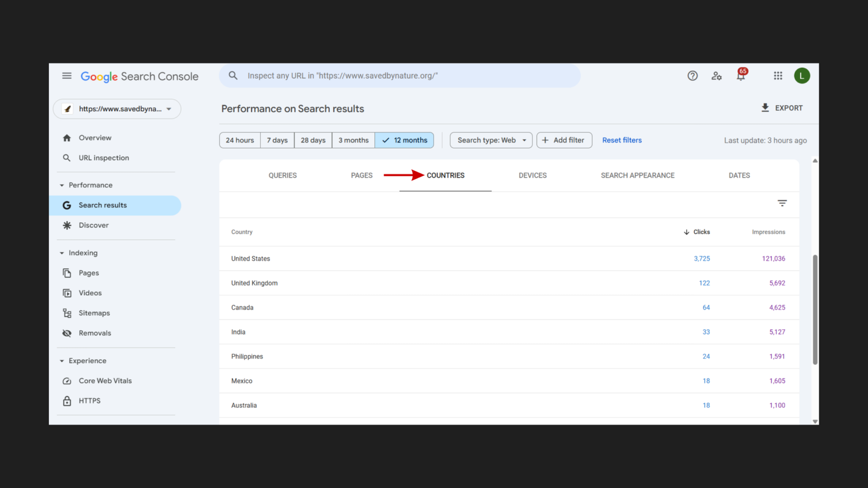868x488 pixels.
Task: Open the property selector for savedbynature.org
Action: 117,108
